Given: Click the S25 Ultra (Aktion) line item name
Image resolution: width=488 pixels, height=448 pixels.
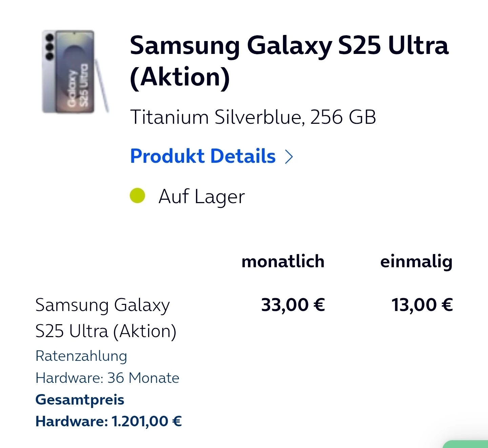Looking at the screenshot, I should (106, 331).
